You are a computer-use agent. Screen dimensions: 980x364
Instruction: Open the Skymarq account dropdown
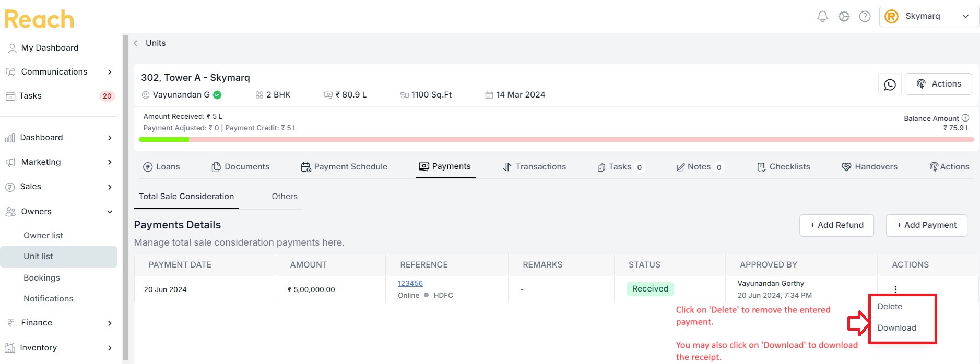pos(929,16)
